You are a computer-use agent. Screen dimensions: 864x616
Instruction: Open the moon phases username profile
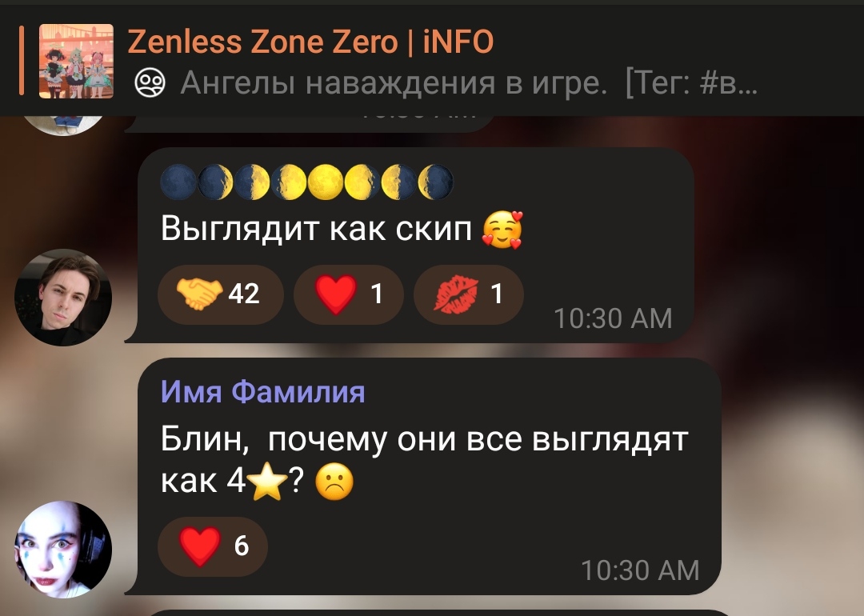(x=307, y=182)
